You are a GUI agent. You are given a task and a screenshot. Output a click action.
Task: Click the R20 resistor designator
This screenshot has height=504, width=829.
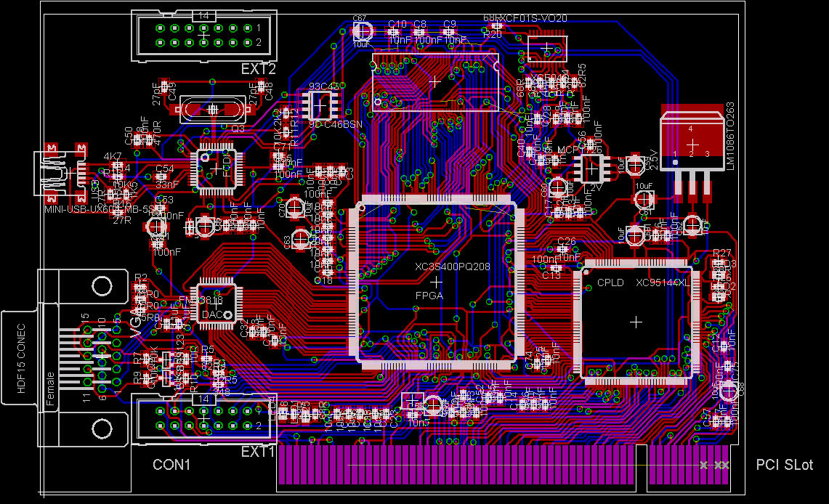[492, 34]
